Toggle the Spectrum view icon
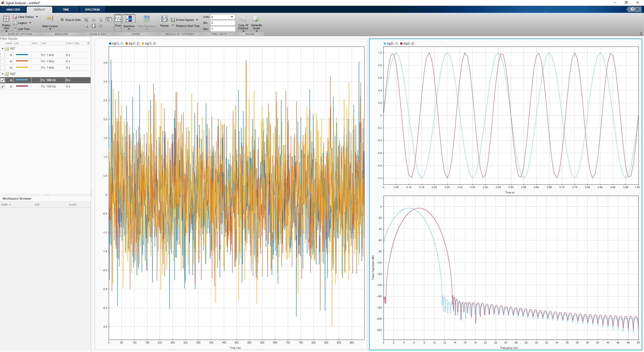Screen dimensions: 644x352 coord(129,19)
